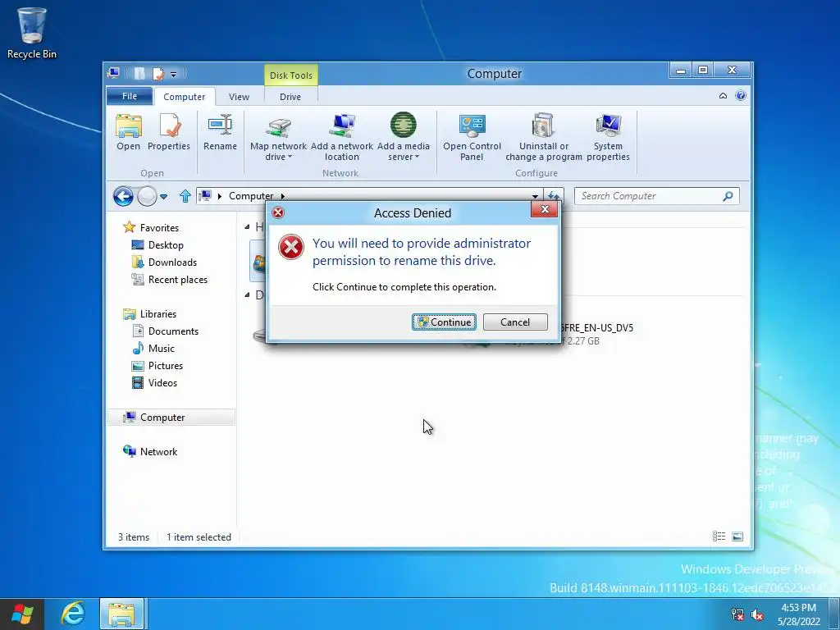Click the search magnifier icon
840x630 pixels.
click(728, 196)
